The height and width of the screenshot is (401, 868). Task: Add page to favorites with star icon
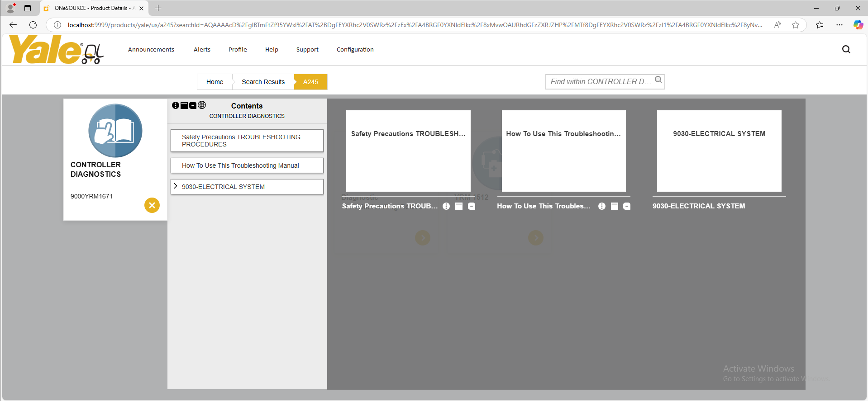(796, 25)
